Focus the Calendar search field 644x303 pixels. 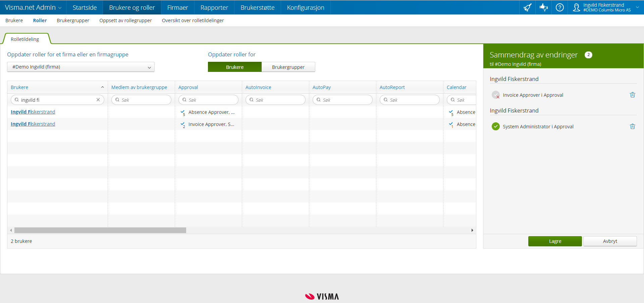click(x=462, y=100)
